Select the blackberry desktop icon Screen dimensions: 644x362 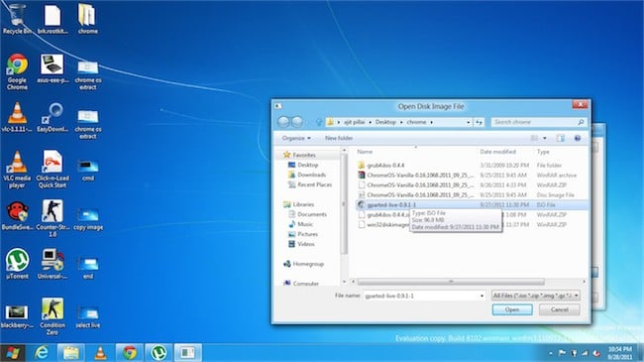(x=17, y=316)
